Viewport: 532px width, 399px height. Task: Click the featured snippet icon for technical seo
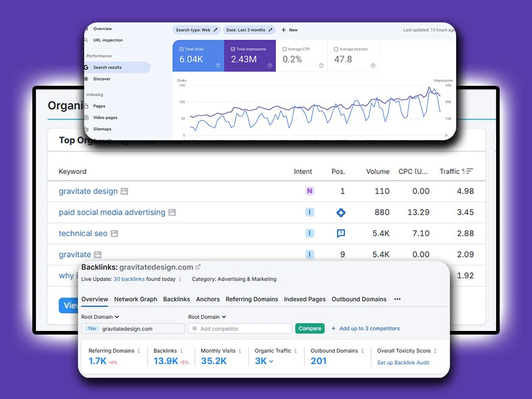[x=341, y=234]
